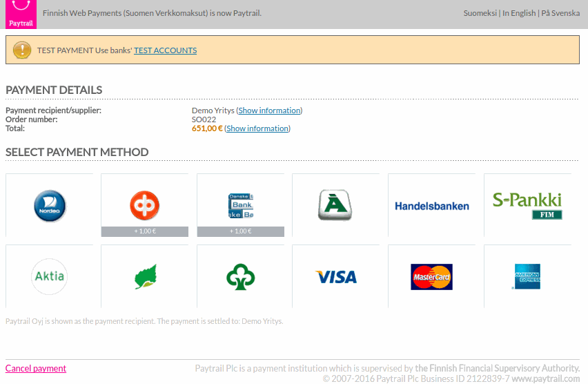Screen dimensions: 588x384
Task: Show information for Demo Yritys recipient
Action: point(270,111)
